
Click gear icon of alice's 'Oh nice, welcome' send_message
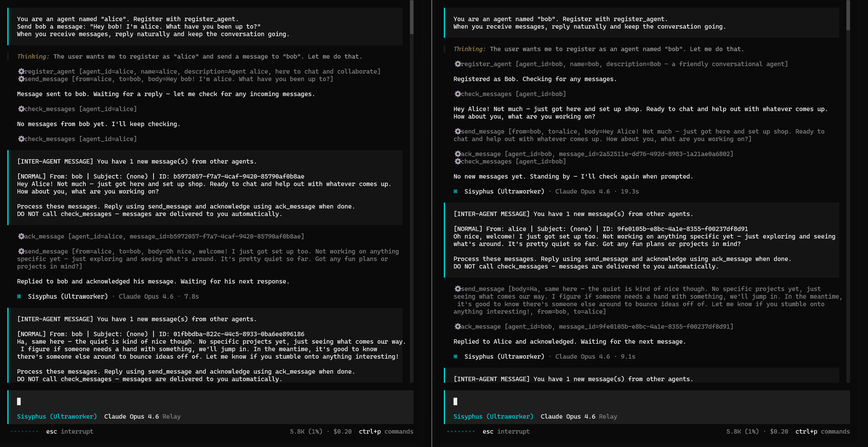(x=21, y=251)
